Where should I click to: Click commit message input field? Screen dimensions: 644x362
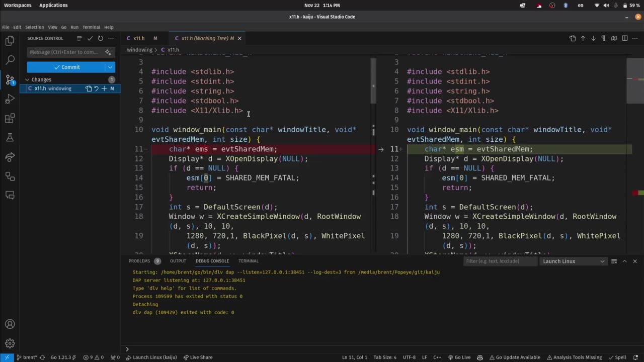pyautogui.click(x=65, y=52)
